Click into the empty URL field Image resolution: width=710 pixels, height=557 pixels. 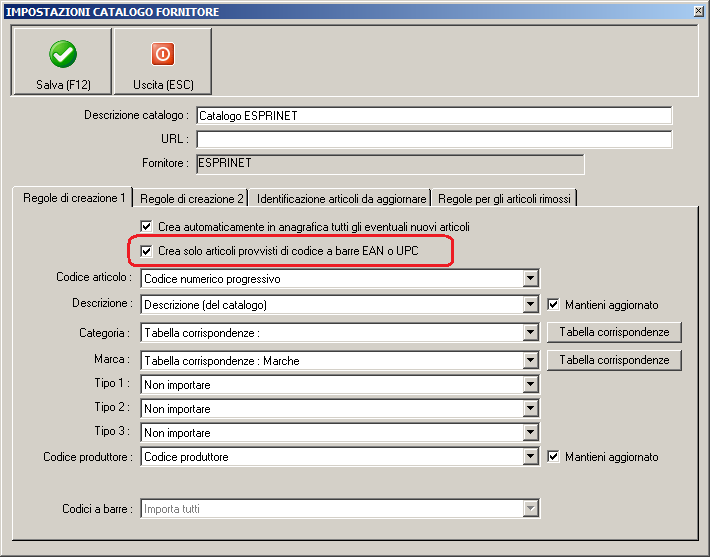[434, 139]
